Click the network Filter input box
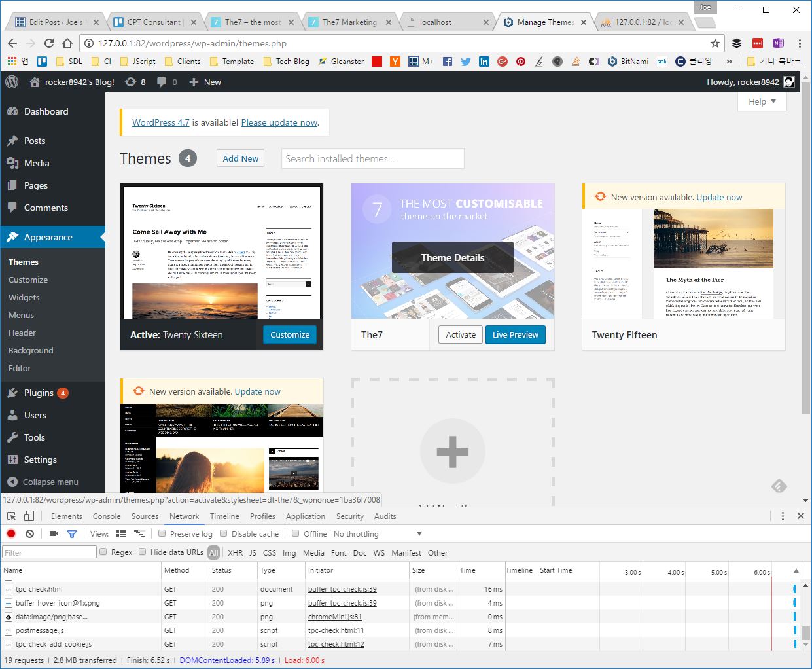Viewport: 812px width, 669px height. (x=50, y=552)
